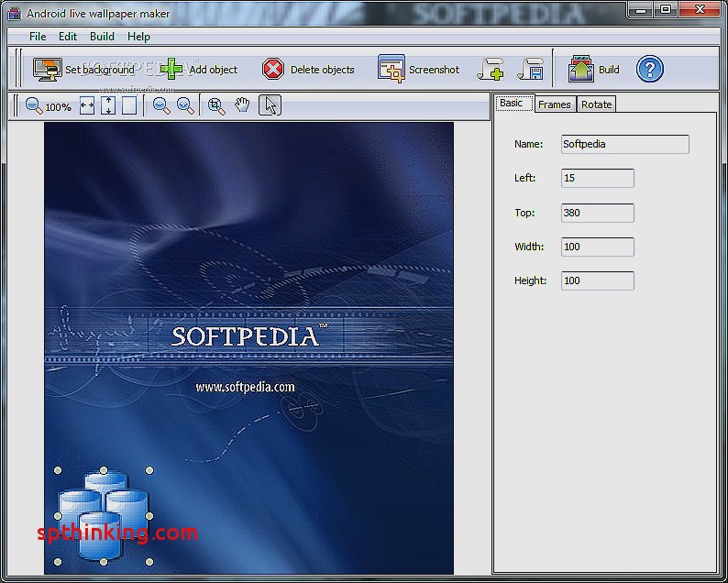This screenshot has height=583, width=728.
Task: Focus the Name field containing Softpedia
Action: (625, 144)
